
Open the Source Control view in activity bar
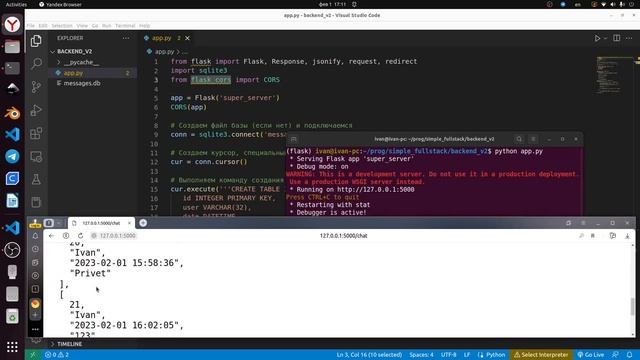pos(36,87)
